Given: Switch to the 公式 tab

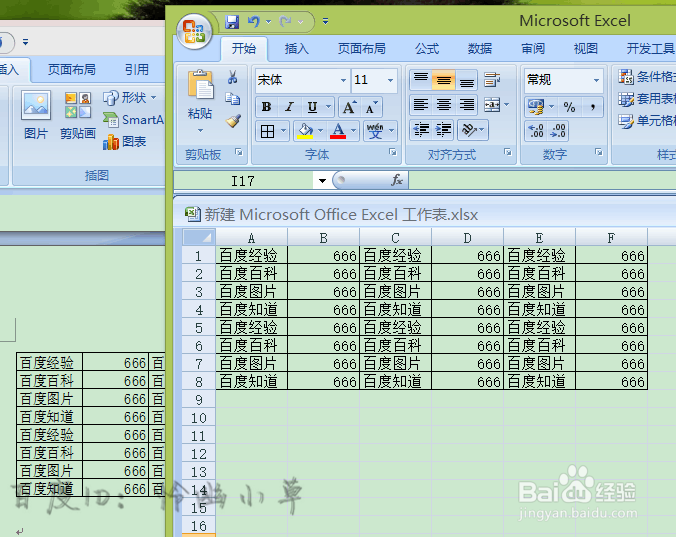Looking at the screenshot, I should click(x=427, y=49).
